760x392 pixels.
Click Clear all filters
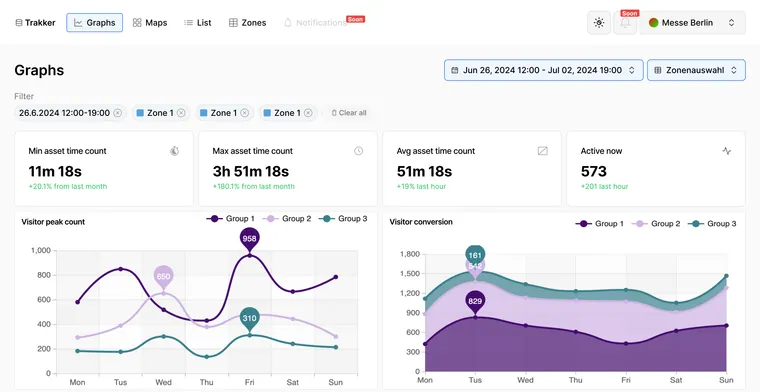pos(349,113)
